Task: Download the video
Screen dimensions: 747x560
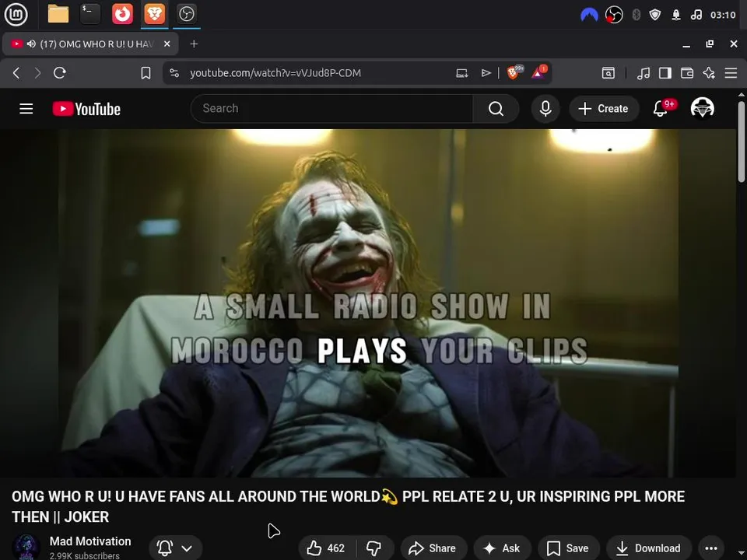Action: (648, 548)
